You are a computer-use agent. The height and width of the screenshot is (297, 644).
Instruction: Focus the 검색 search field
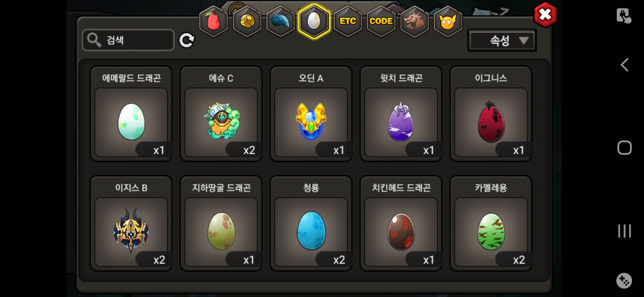click(x=128, y=40)
